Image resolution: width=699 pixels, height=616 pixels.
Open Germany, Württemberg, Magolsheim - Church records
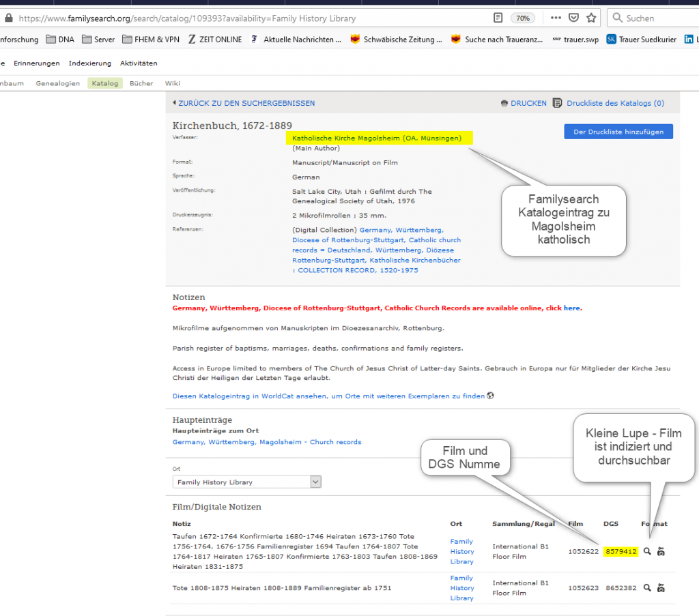(x=267, y=442)
